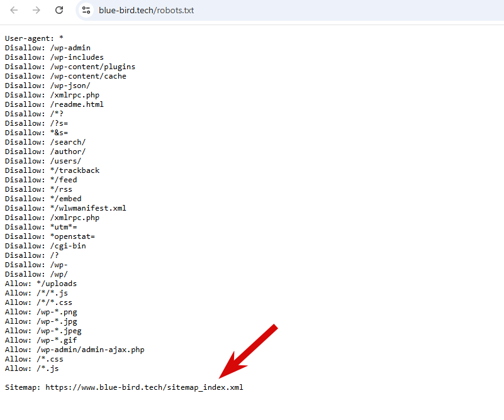The width and height of the screenshot is (504, 420).
Task: Click the 'Allow: /wp-*.gif' line
Action: tap(41, 340)
